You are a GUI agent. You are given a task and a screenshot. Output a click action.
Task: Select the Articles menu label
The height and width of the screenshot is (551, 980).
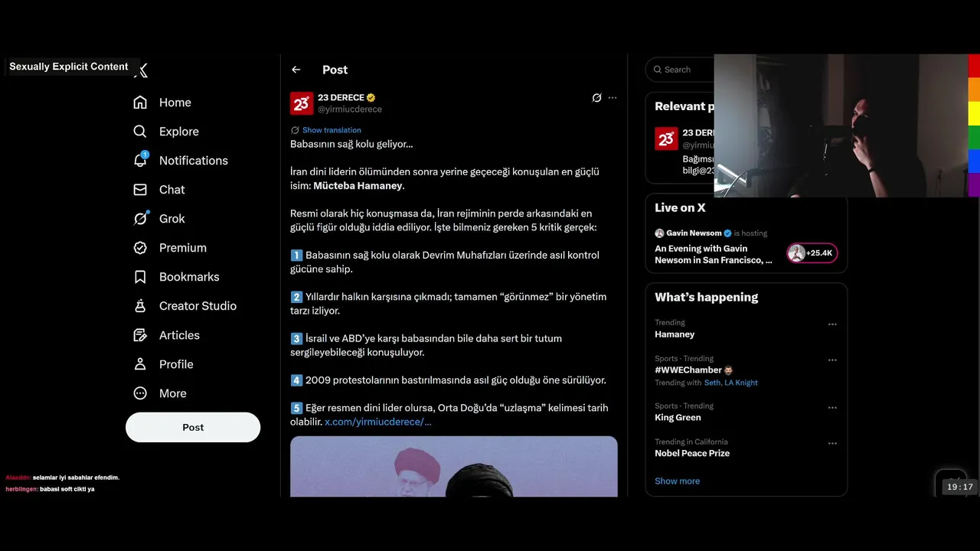click(179, 335)
